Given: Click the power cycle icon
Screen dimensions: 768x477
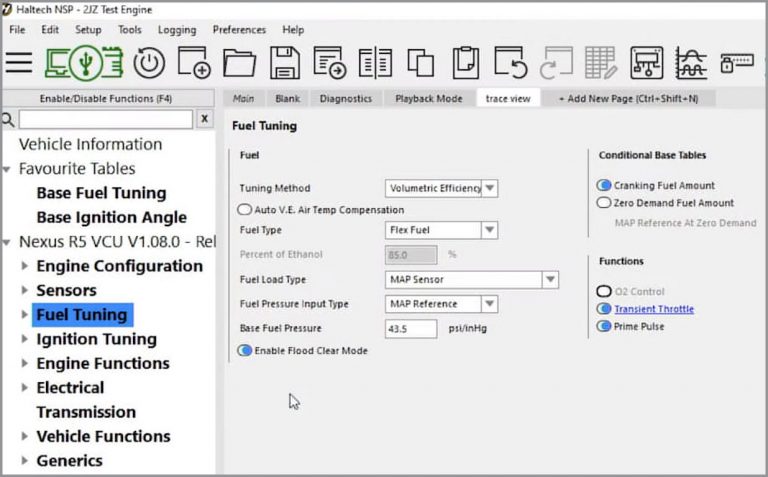Looking at the screenshot, I should point(148,62).
